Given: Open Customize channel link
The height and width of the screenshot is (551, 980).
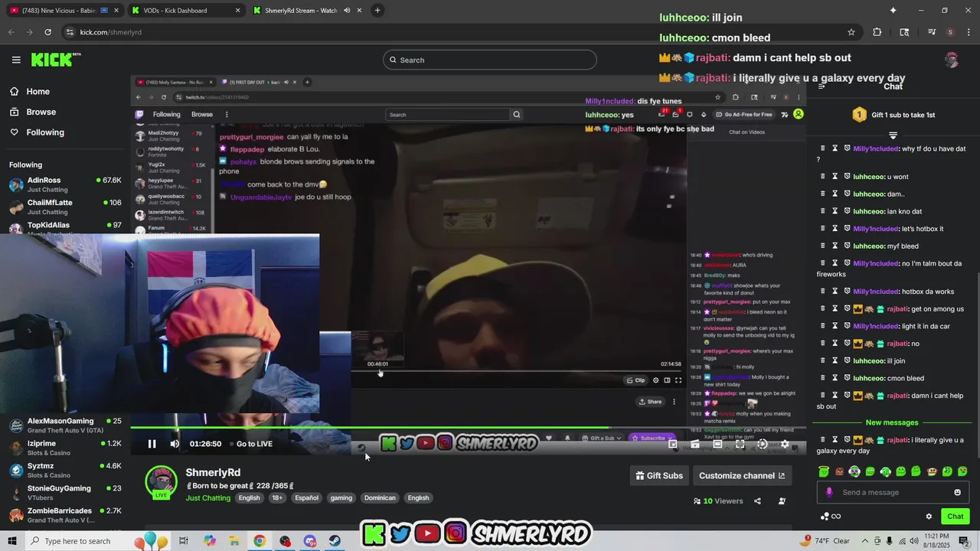Looking at the screenshot, I should click(742, 475).
